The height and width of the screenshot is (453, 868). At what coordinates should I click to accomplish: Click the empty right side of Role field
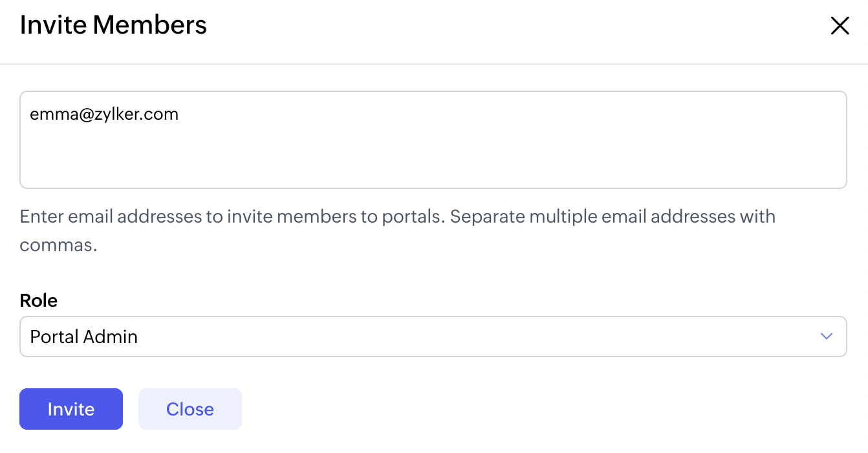[x=582, y=337]
